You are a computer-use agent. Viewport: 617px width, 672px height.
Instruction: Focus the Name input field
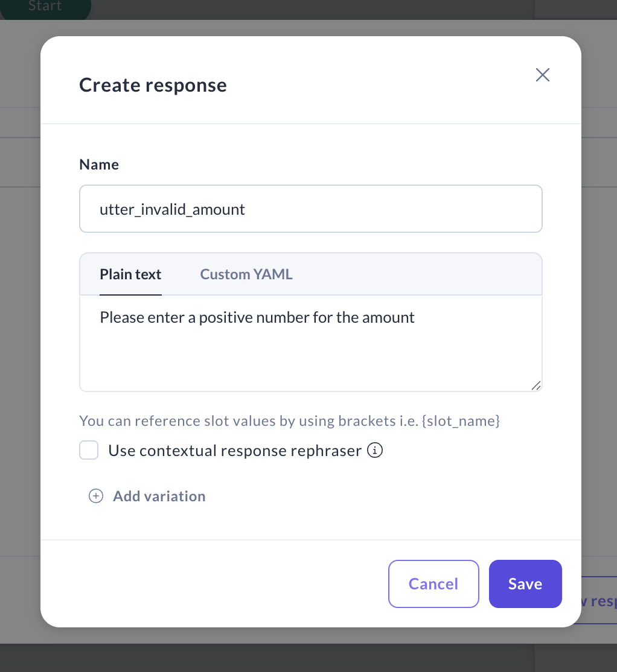[x=310, y=209]
